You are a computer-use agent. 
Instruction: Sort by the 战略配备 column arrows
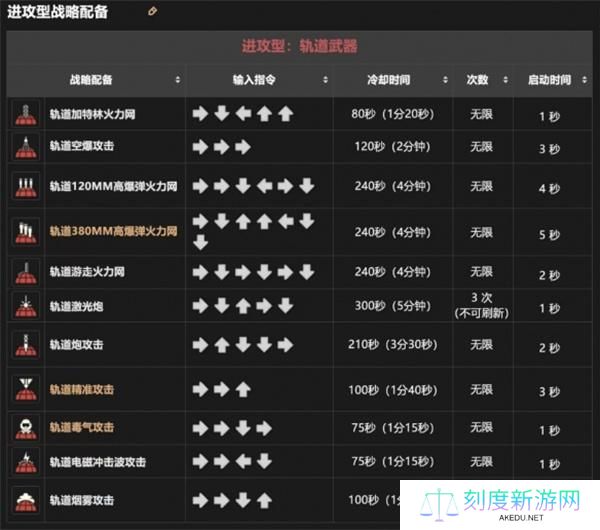(178, 80)
